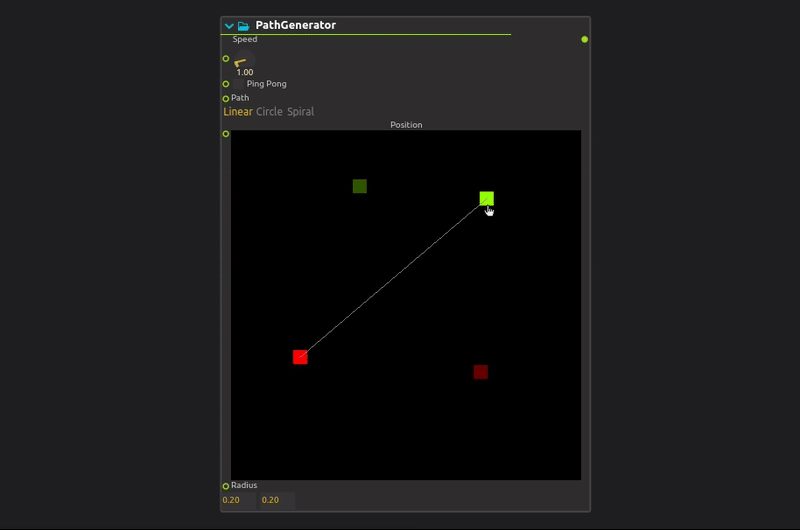Viewport: 800px width, 530px height.
Task: Click the second Radius value field
Action: coord(277,500)
